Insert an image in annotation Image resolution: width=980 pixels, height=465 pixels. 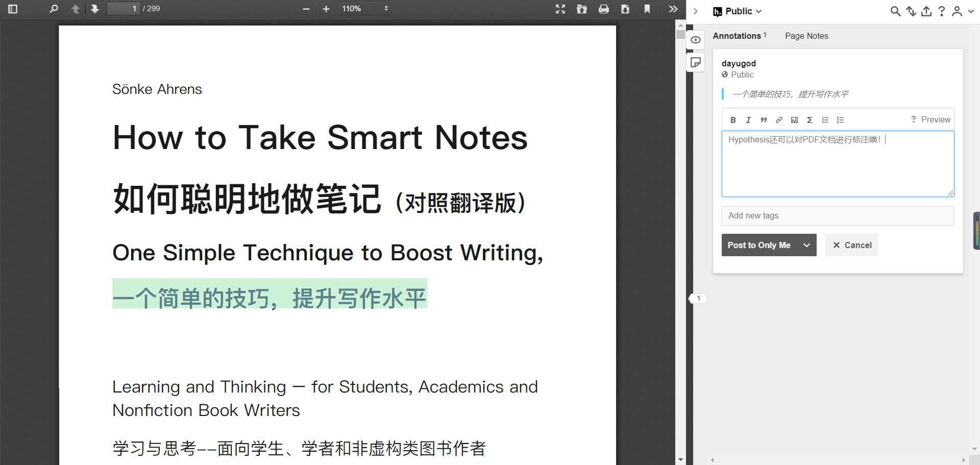point(794,120)
